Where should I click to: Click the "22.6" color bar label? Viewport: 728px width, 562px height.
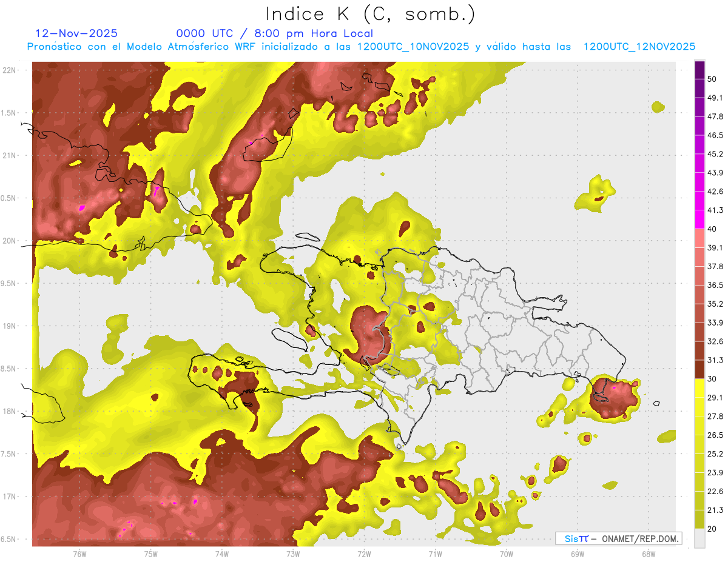[715, 492]
